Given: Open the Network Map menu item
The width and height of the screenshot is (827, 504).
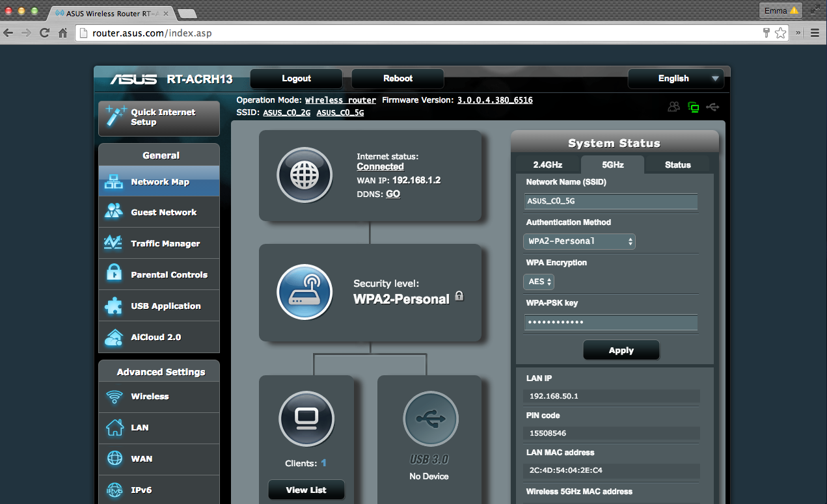Looking at the screenshot, I should [159, 181].
